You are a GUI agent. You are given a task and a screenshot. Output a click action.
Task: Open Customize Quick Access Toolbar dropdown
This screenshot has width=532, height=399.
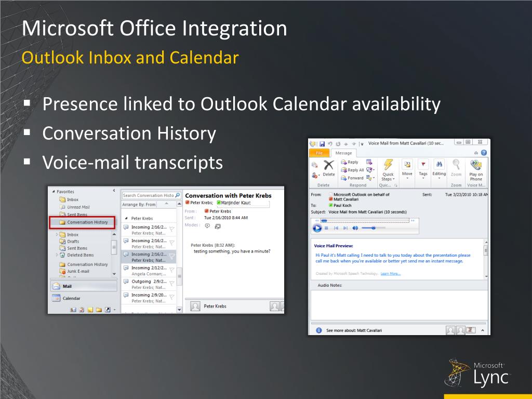point(362,144)
